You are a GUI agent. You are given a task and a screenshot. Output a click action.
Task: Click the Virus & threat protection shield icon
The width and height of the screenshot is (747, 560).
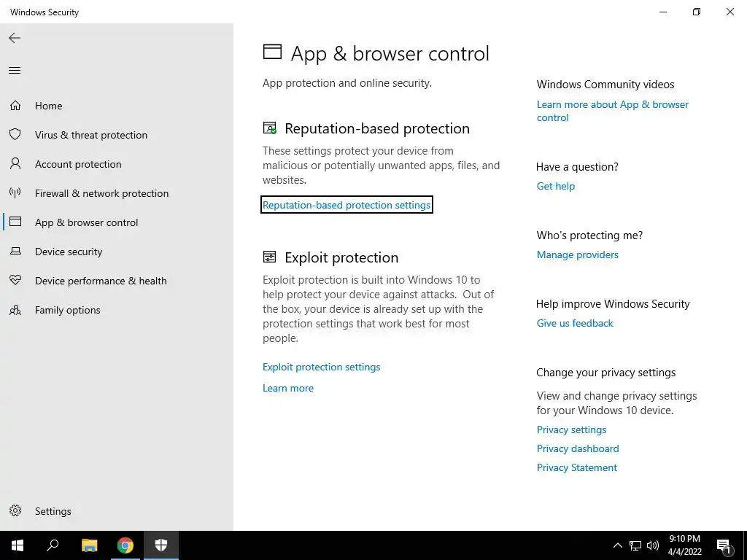pyautogui.click(x=15, y=134)
